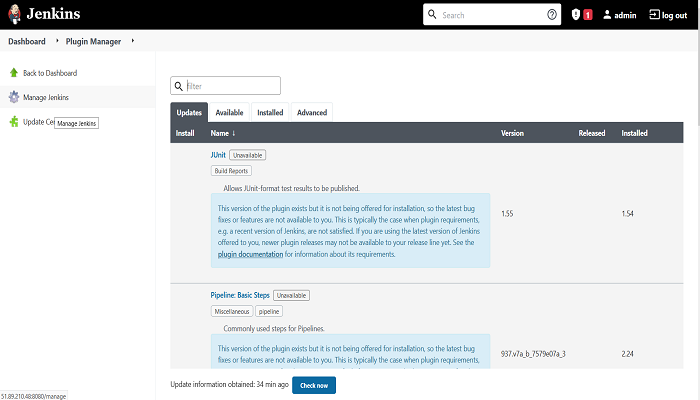Click the search magnifier icon in header
This screenshot has width=700, height=400.
click(432, 14)
